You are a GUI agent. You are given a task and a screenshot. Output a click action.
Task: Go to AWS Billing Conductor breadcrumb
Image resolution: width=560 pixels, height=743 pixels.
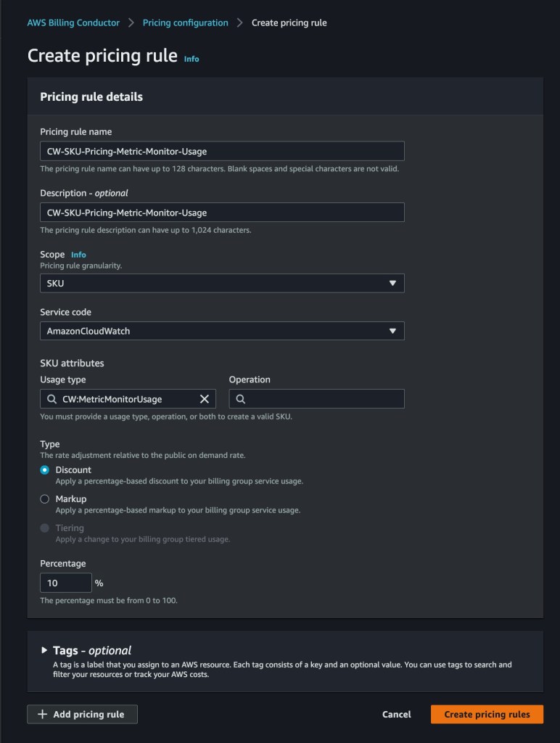point(73,23)
